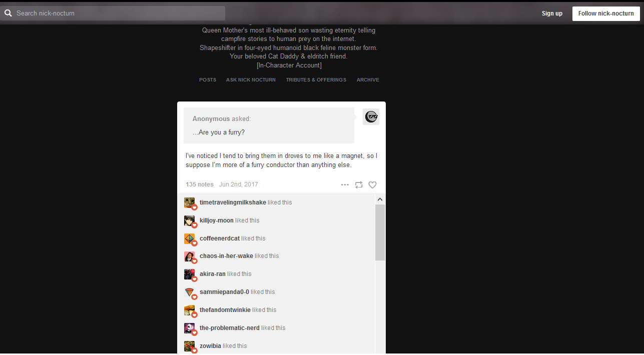Open killjoy-moon's blog link

[x=217, y=220]
